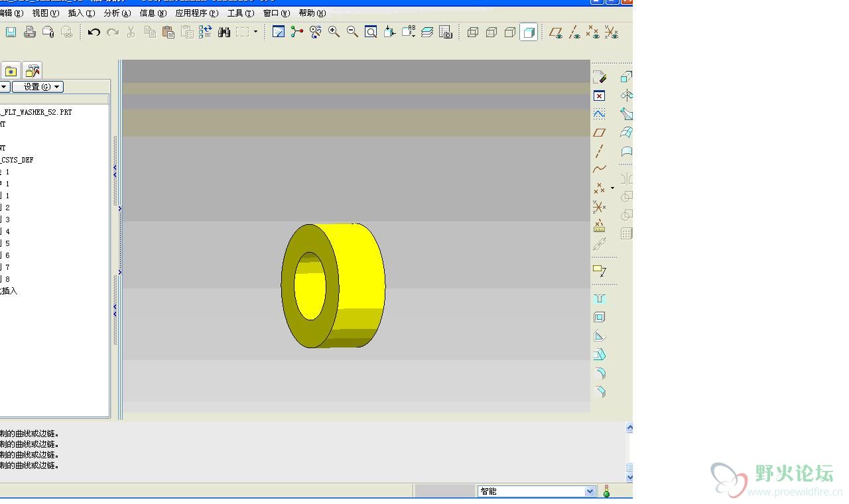The width and height of the screenshot is (849, 504).
Task: Click the Boundary Blend tool icon
Action: coord(626,133)
